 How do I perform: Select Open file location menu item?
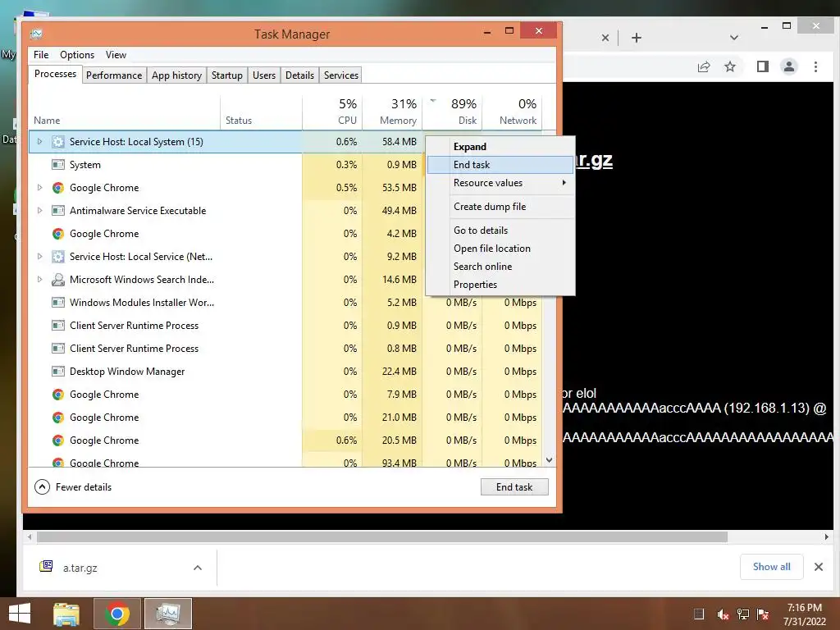coord(500,248)
